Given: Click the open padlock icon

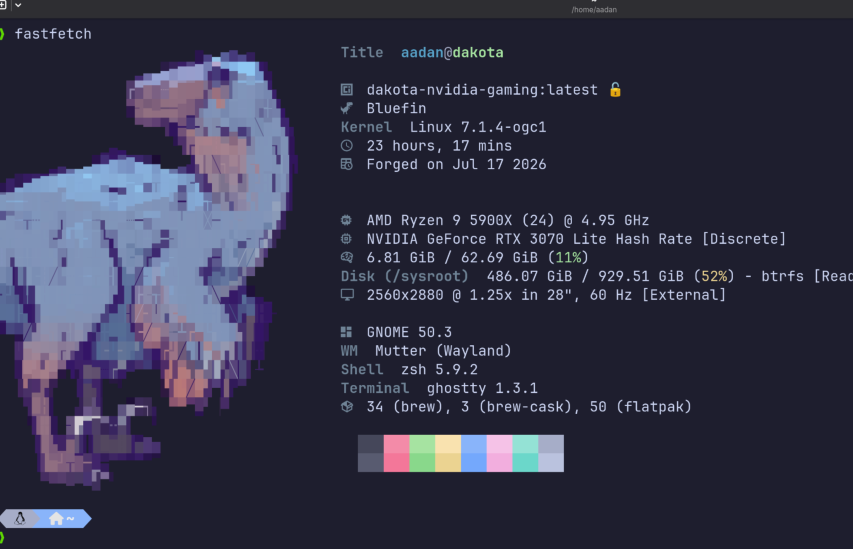Looking at the screenshot, I should (x=615, y=89).
